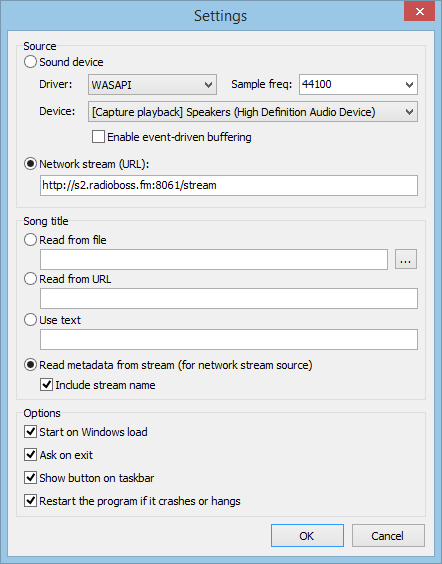Viewport: 442px width, 564px height.
Task: Expand the Sample freq combo box
Action: point(358,85)
